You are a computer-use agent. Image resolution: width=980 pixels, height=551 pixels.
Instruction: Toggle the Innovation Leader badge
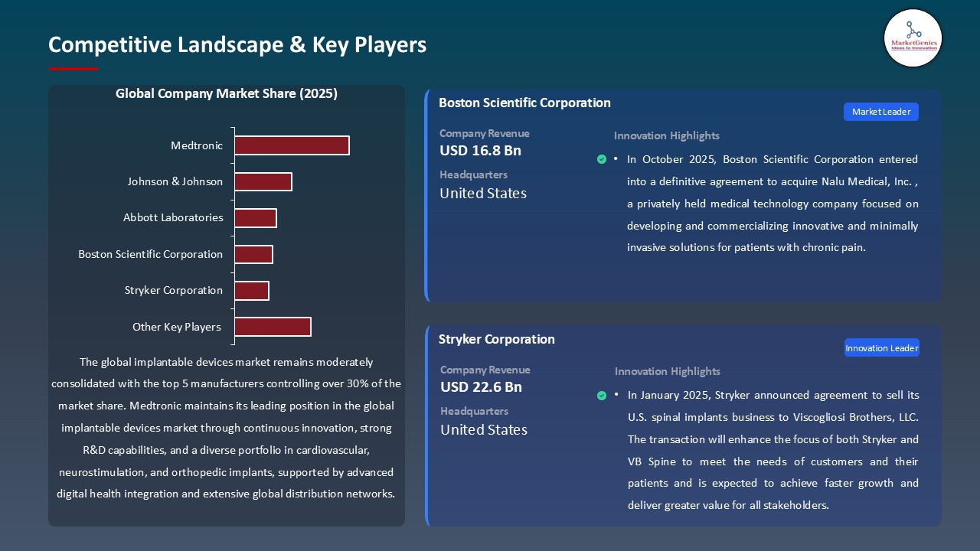[881, 347]
